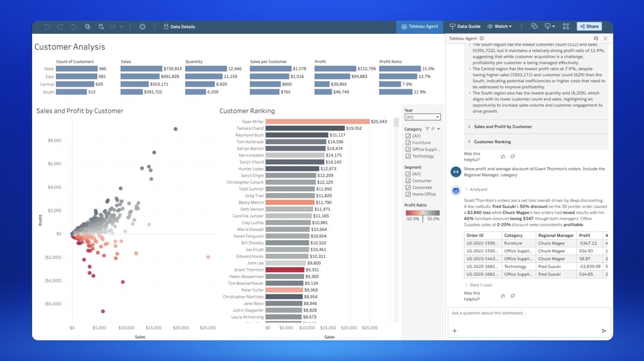The height and width of the screenshot is (361, 644).
Task: Click the Pause auto updates icon
Action: click(101, 26)
